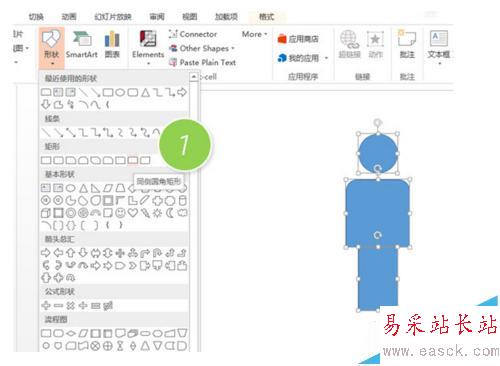Select the division sign equation shape
This screenshot has width=500, height=366.
coord(83,305)
